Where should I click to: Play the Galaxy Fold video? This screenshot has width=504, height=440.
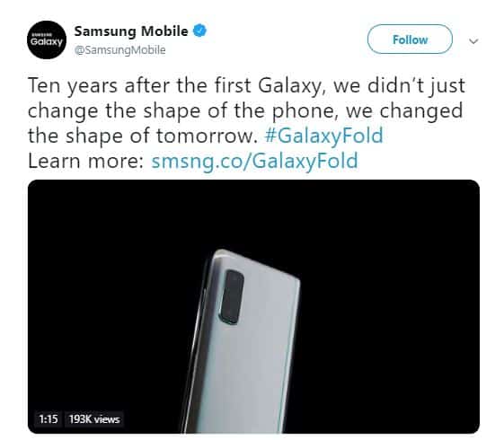253,307
